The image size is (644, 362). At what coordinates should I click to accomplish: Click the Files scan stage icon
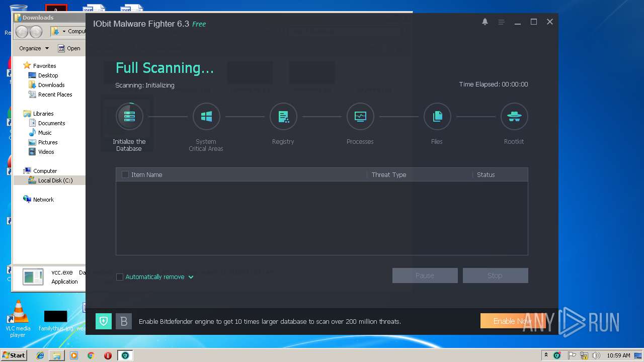click(x=437, y=116)
